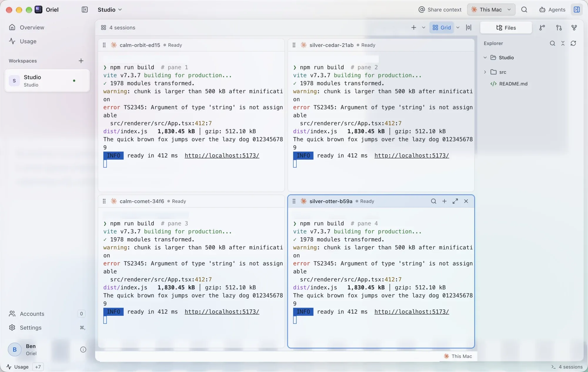Click 4 sessions in bottom status bar
Viewport: 588px width, 372px height.
(567, 367)
